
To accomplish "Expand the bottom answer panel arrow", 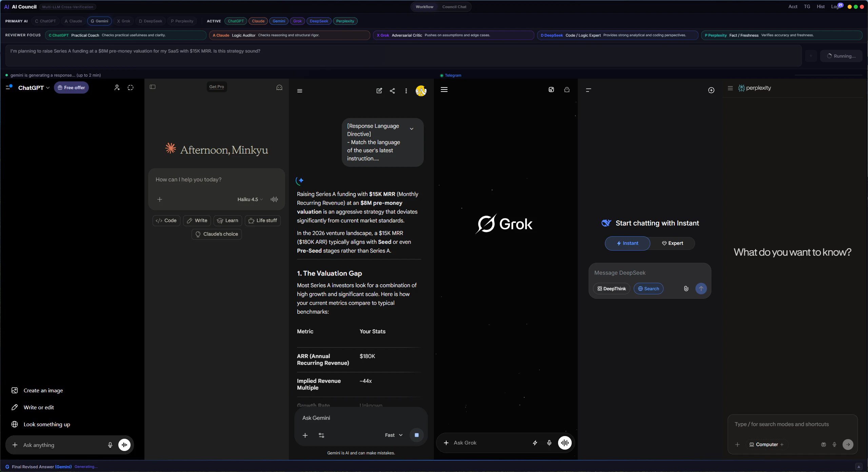I will [x=859, y=467].
